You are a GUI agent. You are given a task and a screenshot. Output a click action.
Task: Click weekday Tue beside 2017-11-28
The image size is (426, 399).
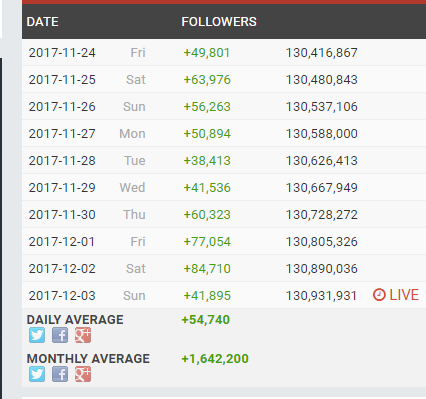click(x=135, y=161)
